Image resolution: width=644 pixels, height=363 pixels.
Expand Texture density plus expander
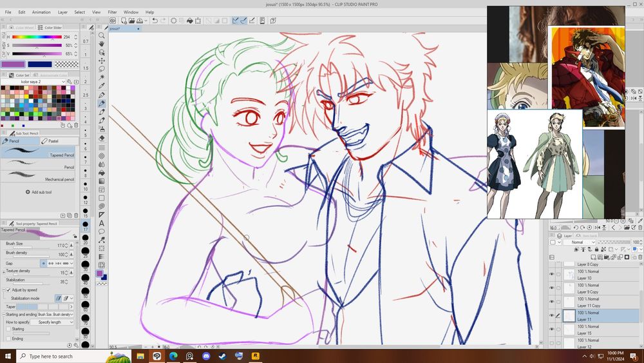(4, 271)
